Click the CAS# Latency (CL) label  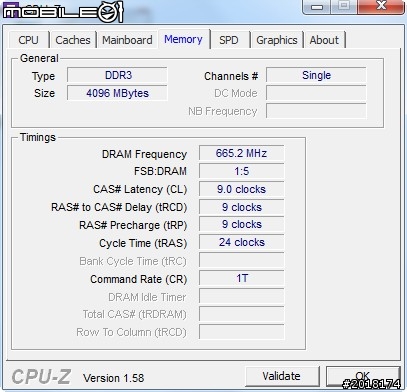[x=140, y=189]
